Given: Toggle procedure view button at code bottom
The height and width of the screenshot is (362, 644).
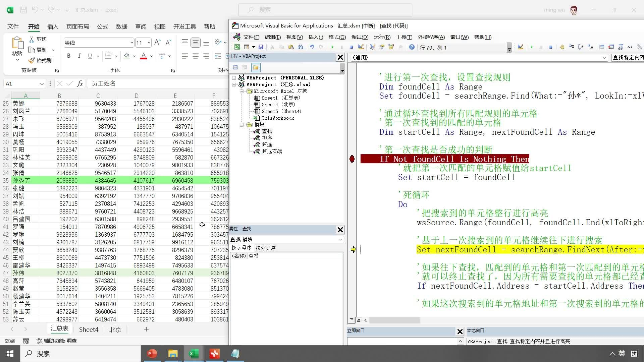Looking at the screenshot, I should point(352,320).
